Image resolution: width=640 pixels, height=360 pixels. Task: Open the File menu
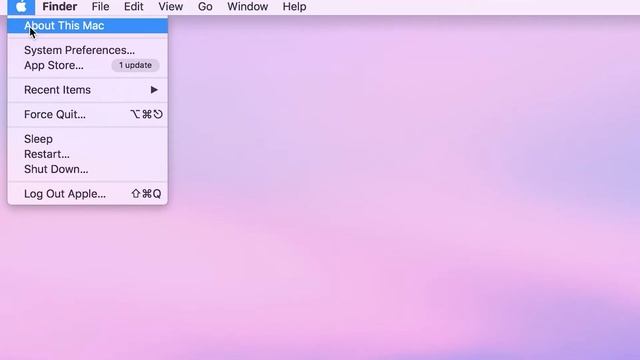point(100,7)
